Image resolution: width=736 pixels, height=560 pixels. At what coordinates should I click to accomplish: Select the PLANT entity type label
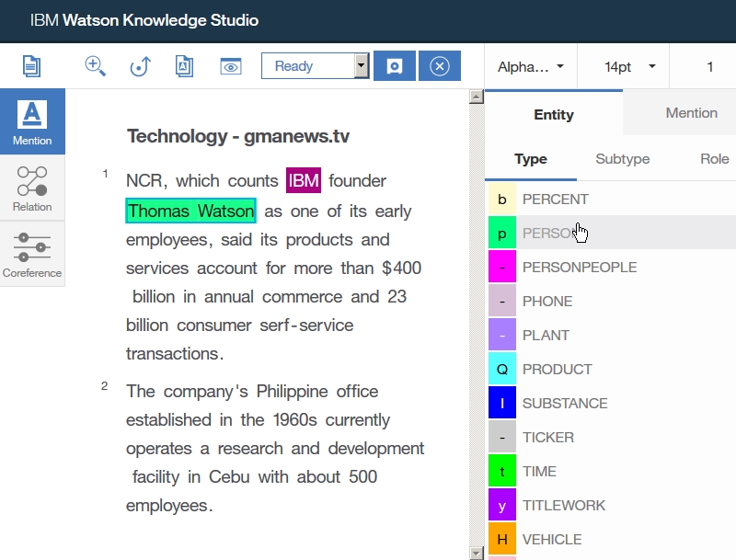546,336
